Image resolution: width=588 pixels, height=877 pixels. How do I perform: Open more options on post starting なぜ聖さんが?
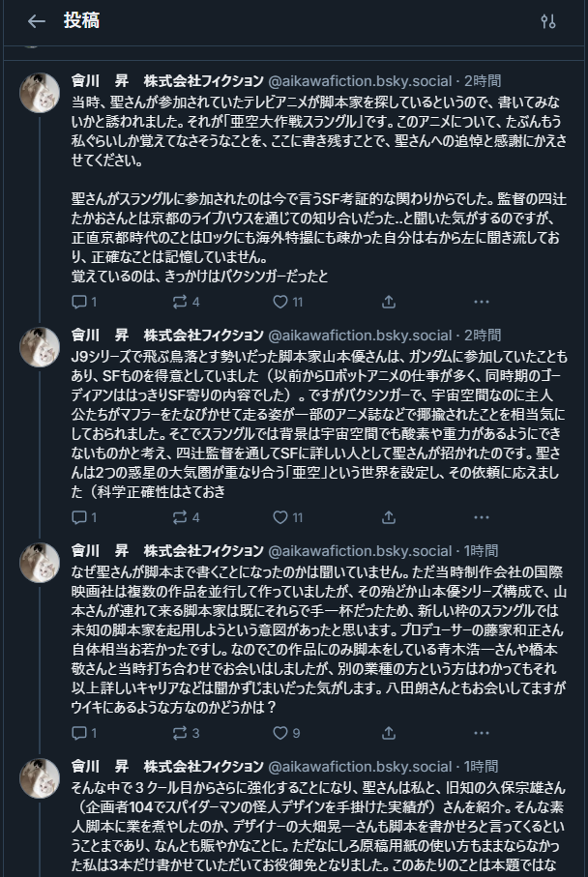[x=482, y=733]
